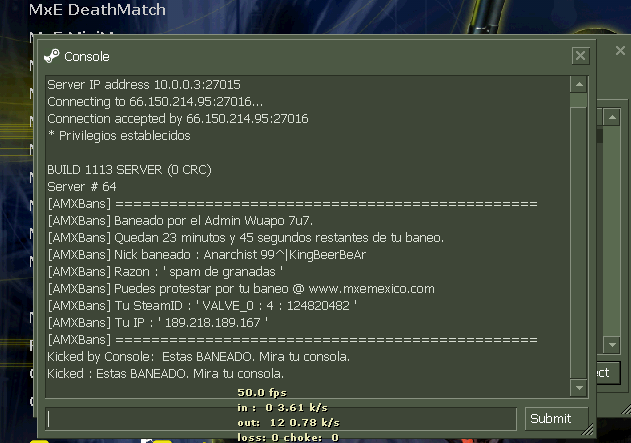Image resolution: width=631 pixels, height=443 pixels.
Task: Click the background server list scroll-up arrow
Action: click(x=612, y=117)
